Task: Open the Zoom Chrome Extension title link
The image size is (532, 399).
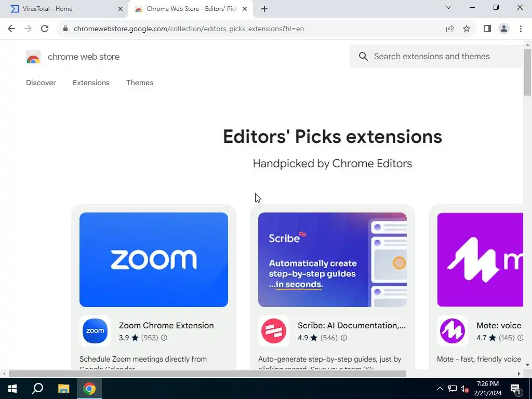Action: tap(166, 325)
